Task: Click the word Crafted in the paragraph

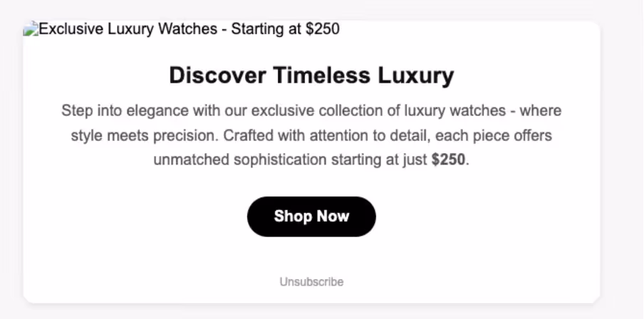Action: pos(248,135)
